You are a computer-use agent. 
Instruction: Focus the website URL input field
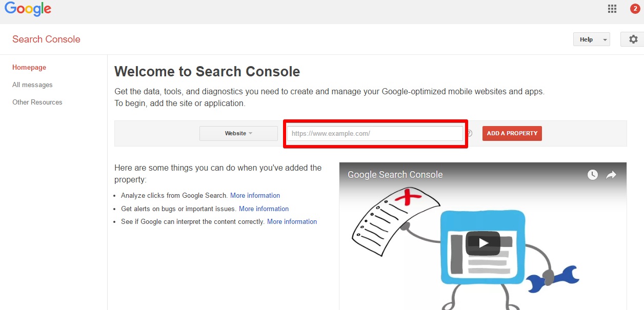click(x=375, y=134)
